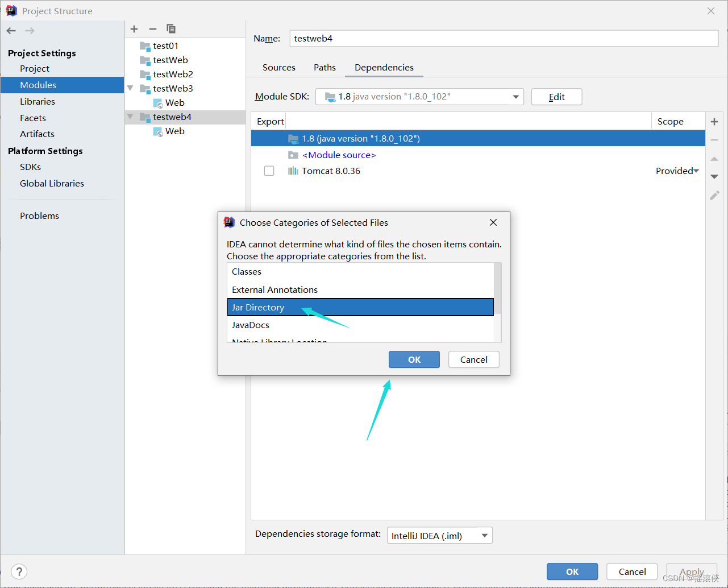This screenshot has height=588, width=728.
Task: Click the back navigation arrow
Action: [x=11, y=31]
